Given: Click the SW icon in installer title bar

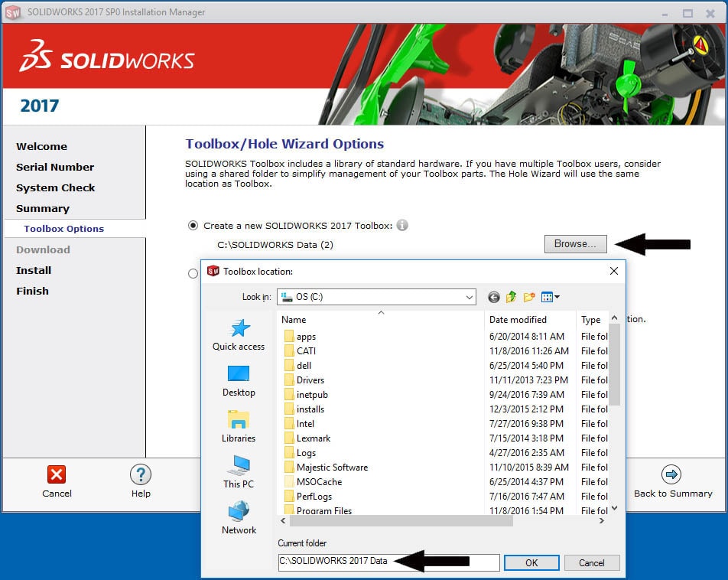Looking at the screenshot, I should pyautogui.click(x=13, y=12).
